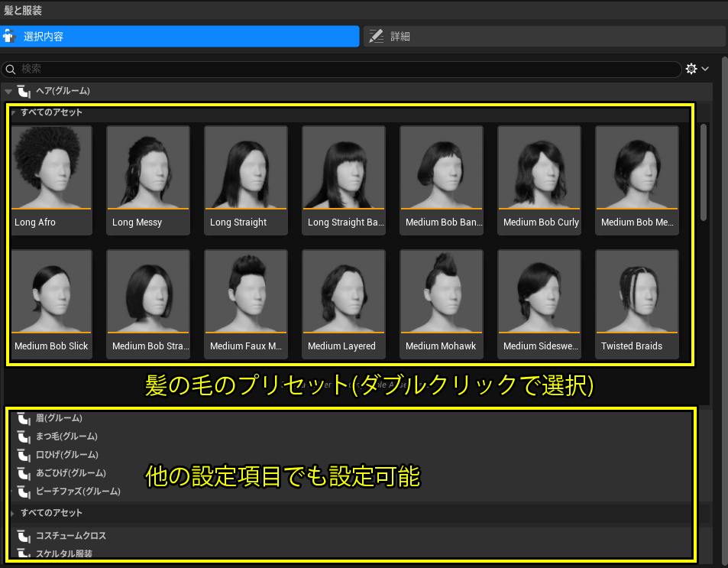
Task: Click the コスチュームクロス cloth icon
Action: 24,536
